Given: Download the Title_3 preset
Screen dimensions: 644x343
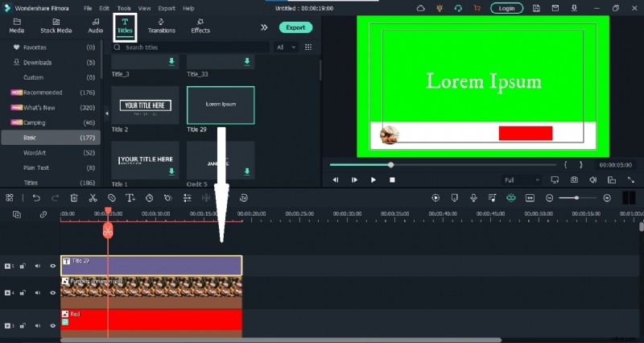Looking at the screenshot, I should pyautogui.click(x=171, y=62).
